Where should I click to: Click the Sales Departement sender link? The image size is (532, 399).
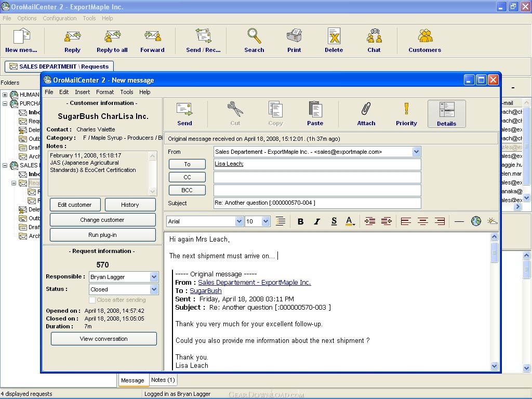(x=255, y=282)
